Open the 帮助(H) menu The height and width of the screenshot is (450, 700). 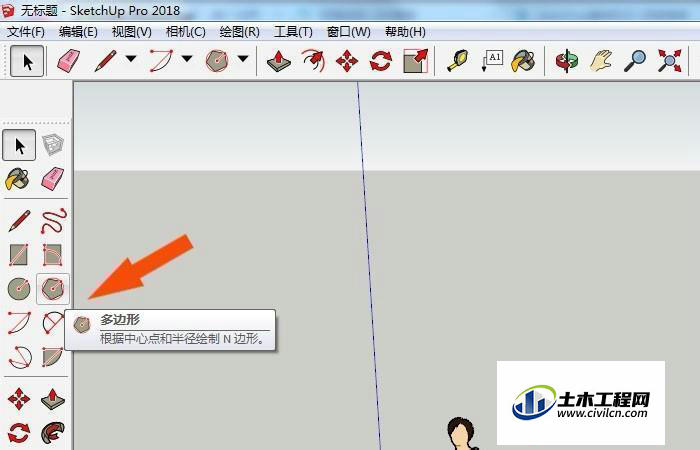[x=405, y=32]
